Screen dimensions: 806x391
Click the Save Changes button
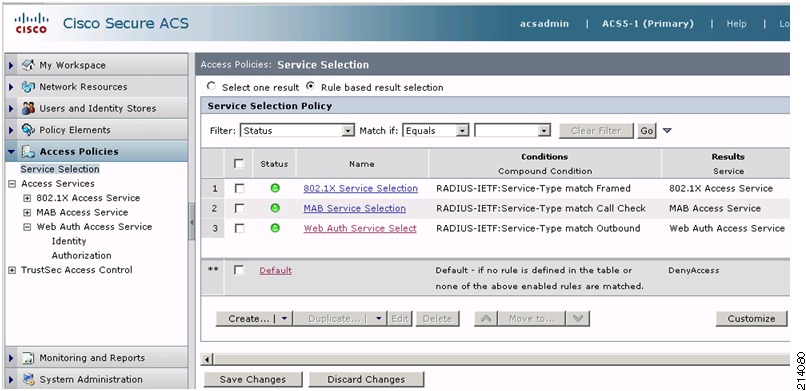pos(252,379)
